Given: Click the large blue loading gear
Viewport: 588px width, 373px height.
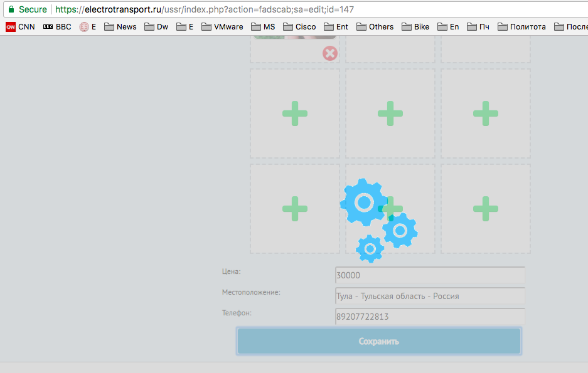Looking at the screenshot, I should tap(364, 202).
